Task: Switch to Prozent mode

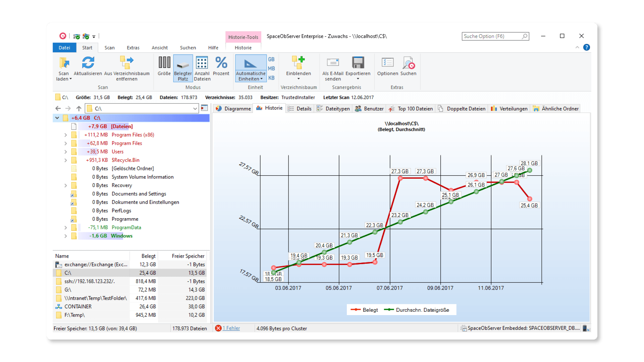Action: coord(221,66)
